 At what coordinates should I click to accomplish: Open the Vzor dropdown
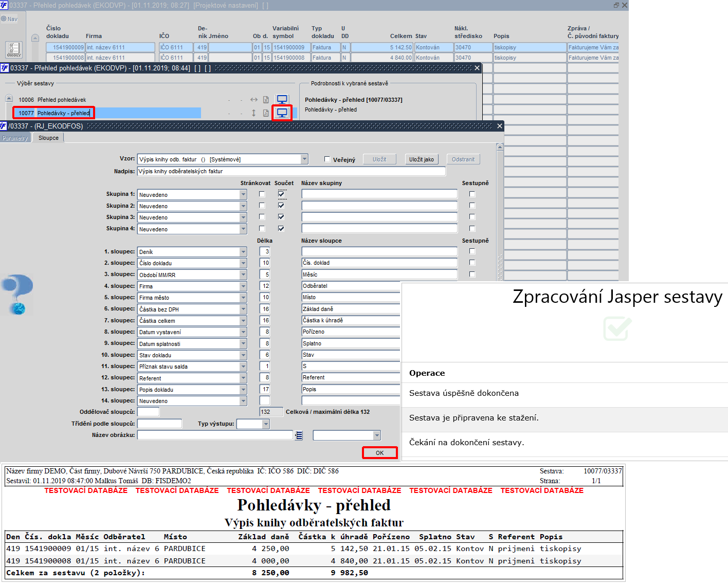pos(304,159)
